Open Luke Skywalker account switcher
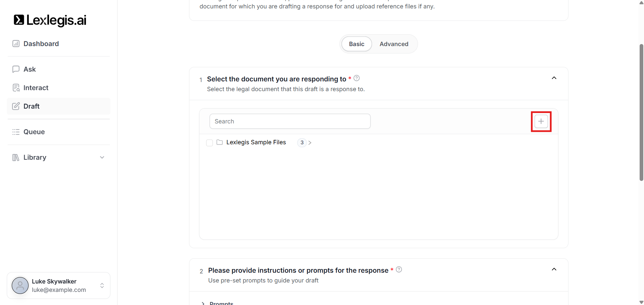Viewport: 644px width, 305px height. click(102, 285)
